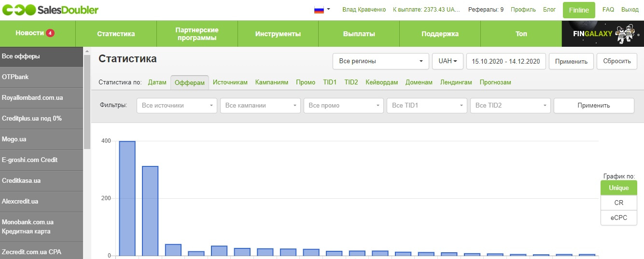Select Unique chart mode
Image resolution: width=644 pixels, height=259 pixels.
[x=619, y=188]
